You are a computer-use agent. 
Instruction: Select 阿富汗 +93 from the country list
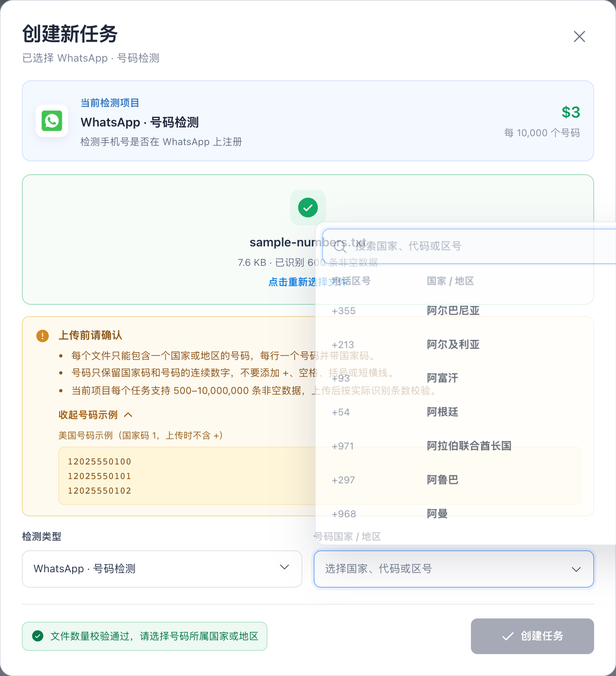coord(466,378)
